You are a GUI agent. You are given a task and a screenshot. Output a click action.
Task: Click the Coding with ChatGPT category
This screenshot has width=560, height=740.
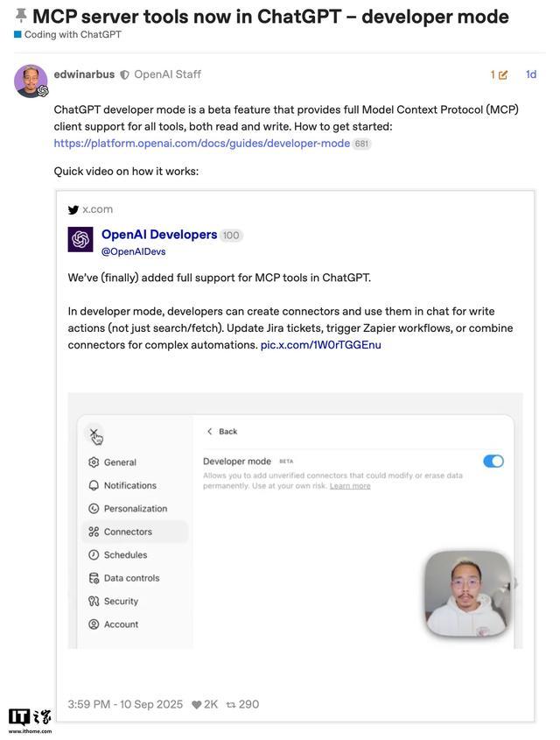(72, 35)
